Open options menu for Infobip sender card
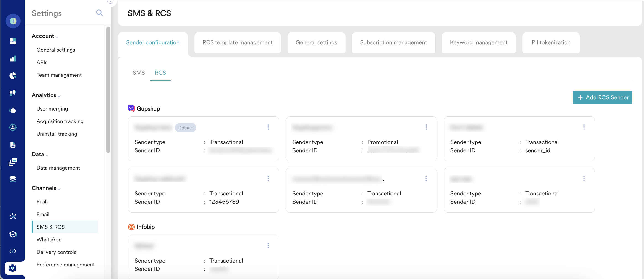The image size is (644, 279). point(268,245)
